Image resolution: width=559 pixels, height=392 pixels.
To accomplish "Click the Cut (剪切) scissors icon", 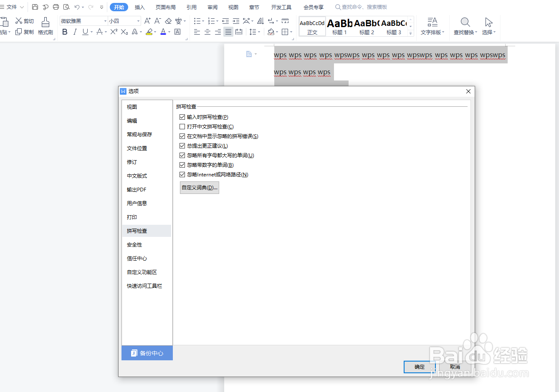I will tap(19, 21).
